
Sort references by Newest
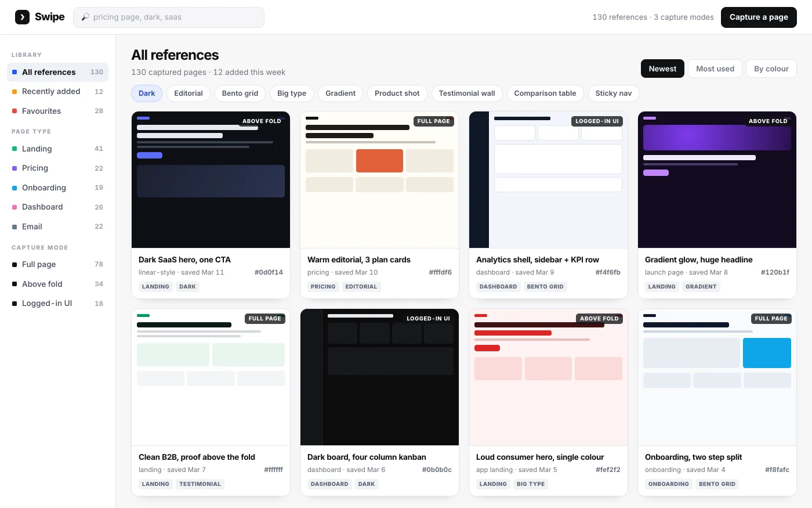tap(662, 69)
